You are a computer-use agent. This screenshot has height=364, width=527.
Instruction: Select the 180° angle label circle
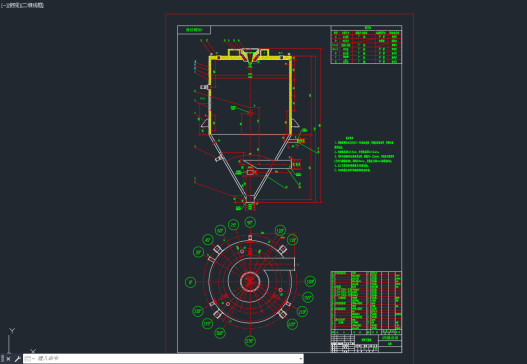pyautogui.click(x=310, y=282)
